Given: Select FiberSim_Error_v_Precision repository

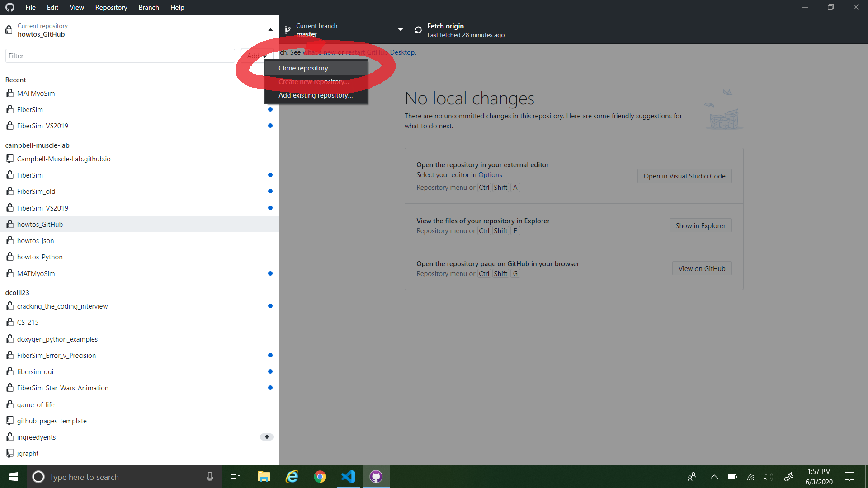Looking at the screenshot, I should [139, 355].
